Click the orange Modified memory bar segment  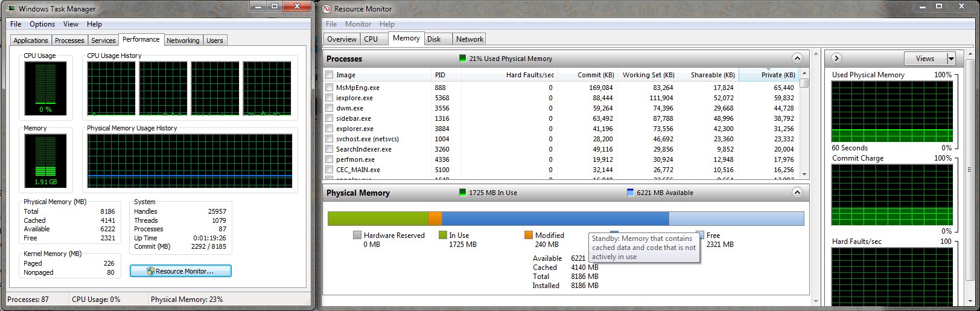coord(435,219)
